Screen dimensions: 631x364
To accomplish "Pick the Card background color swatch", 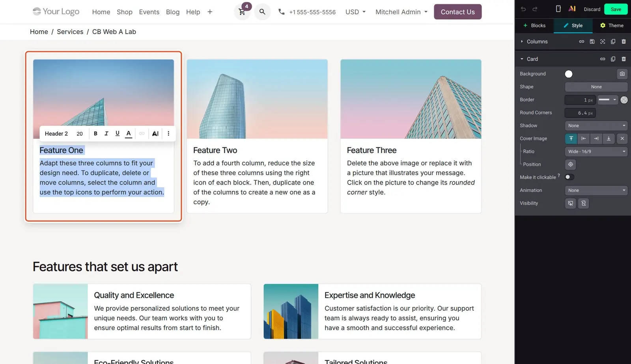I will coord(569,74).
